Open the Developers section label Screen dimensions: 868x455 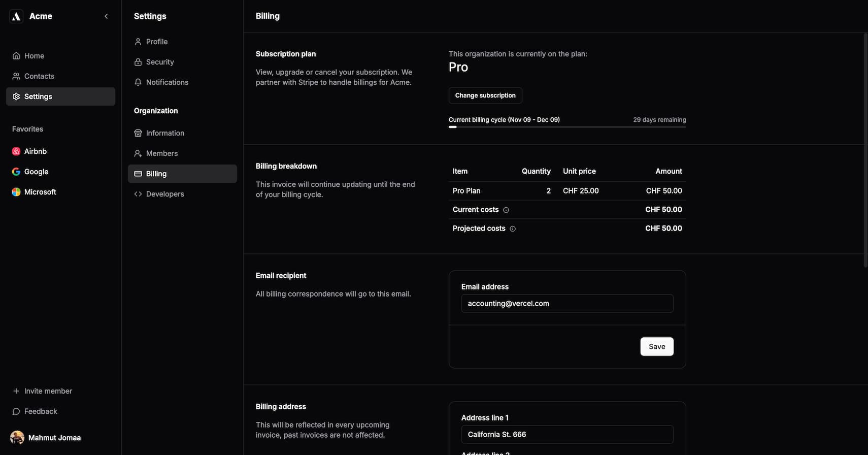point(165,194)
